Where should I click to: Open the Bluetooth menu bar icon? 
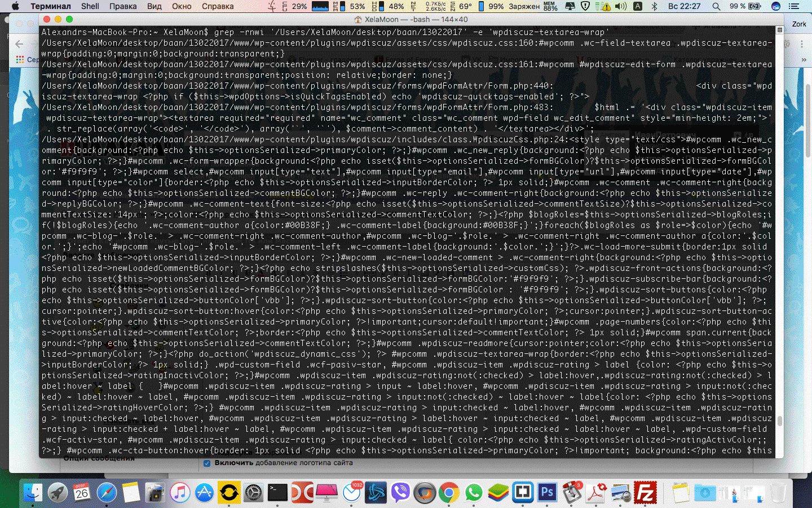point(655,6)
